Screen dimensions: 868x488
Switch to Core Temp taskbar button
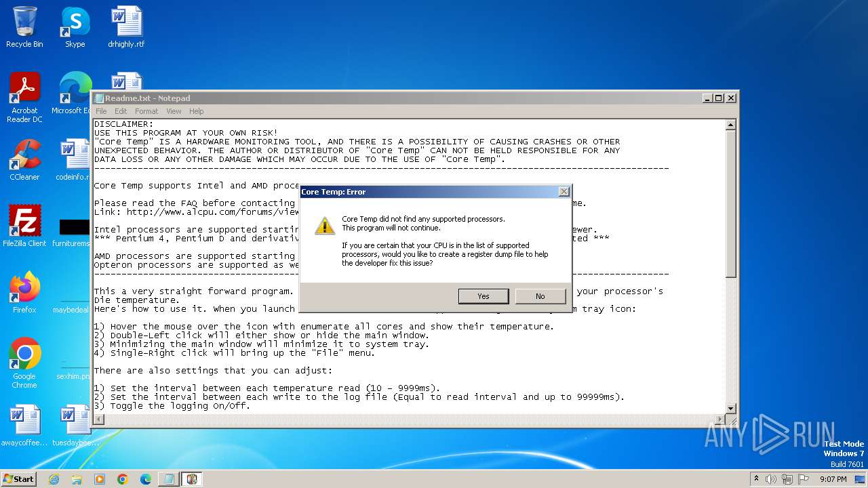(x=192, y=479)
